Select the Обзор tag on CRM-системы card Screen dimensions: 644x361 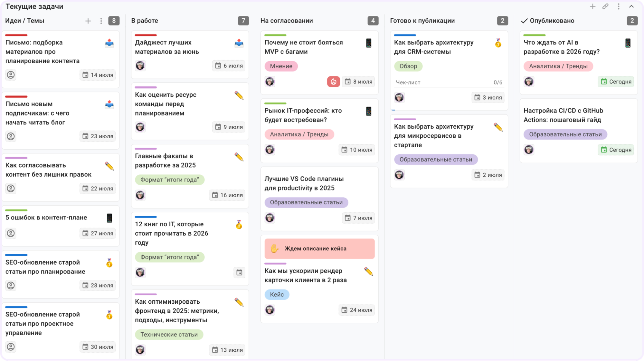pyautogui.click(x=408, y=66)
